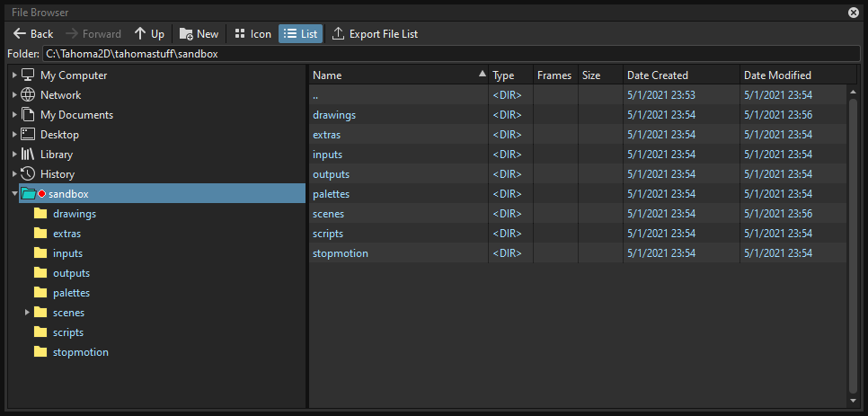
Task: Switch to List view mode
Action: (x=301, y=34)
